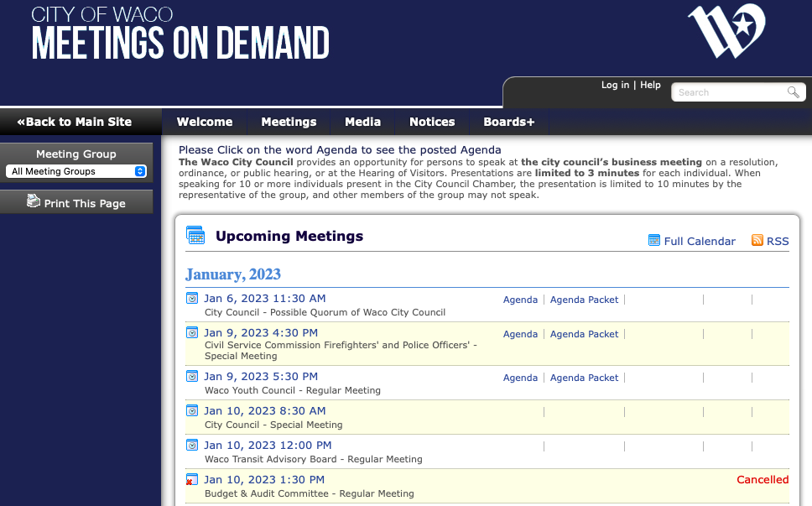
Task: Open Agenda for Jan 6 City Council meeting
Action: click(520, 300)
